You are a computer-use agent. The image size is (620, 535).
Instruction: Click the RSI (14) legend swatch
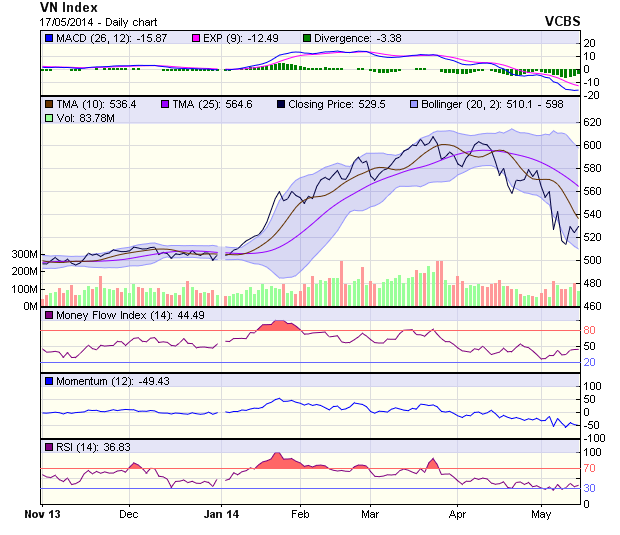[49, 446]
